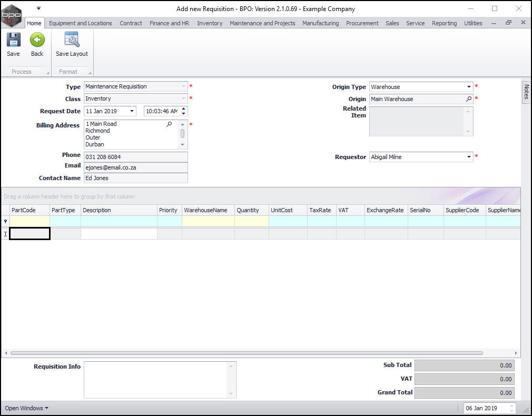Click the grid horizontal scrollbar
The image size is (532, 416).
(247, 353)
